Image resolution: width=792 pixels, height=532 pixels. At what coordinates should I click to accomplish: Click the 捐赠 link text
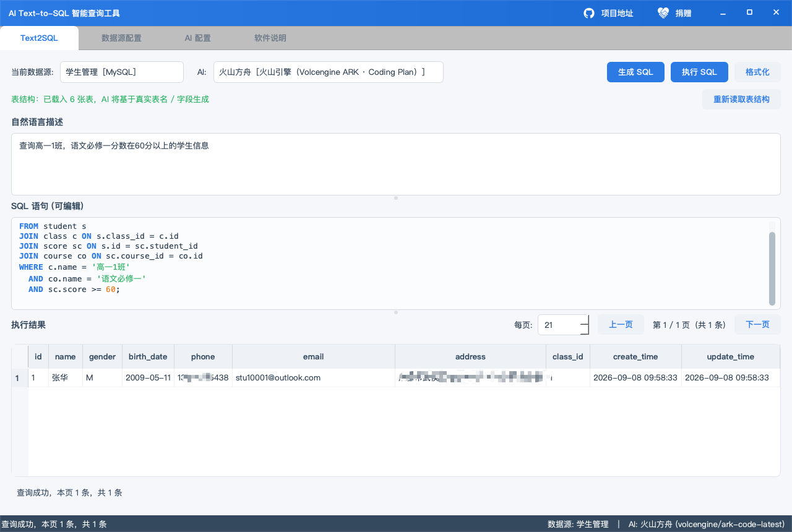[683, 13]
